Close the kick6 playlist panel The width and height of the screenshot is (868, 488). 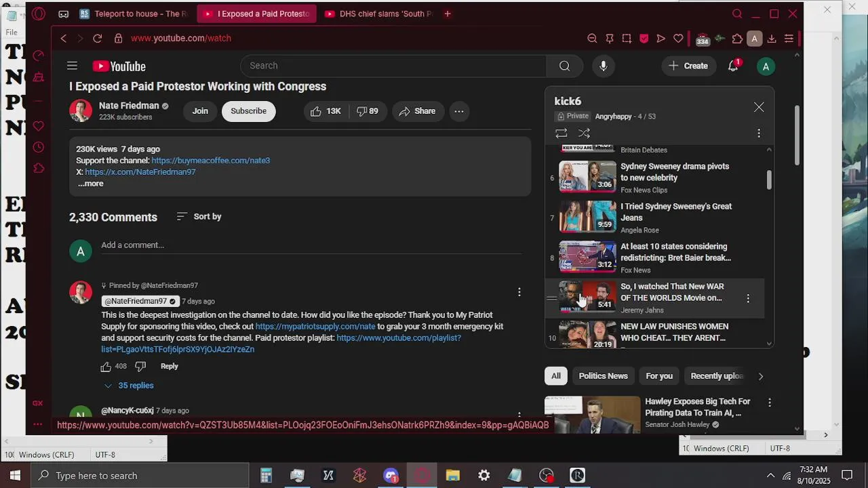click(759, 107)
